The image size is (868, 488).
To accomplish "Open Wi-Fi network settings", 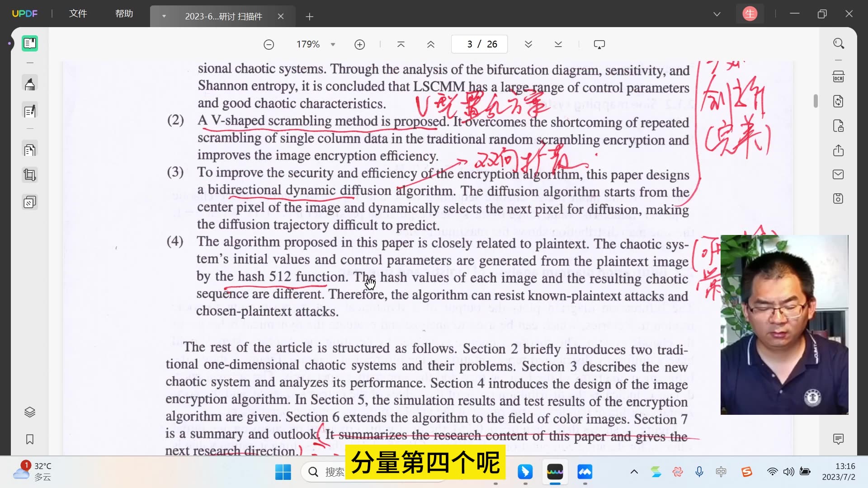I will pyautogui.click(x=772, y=472).
